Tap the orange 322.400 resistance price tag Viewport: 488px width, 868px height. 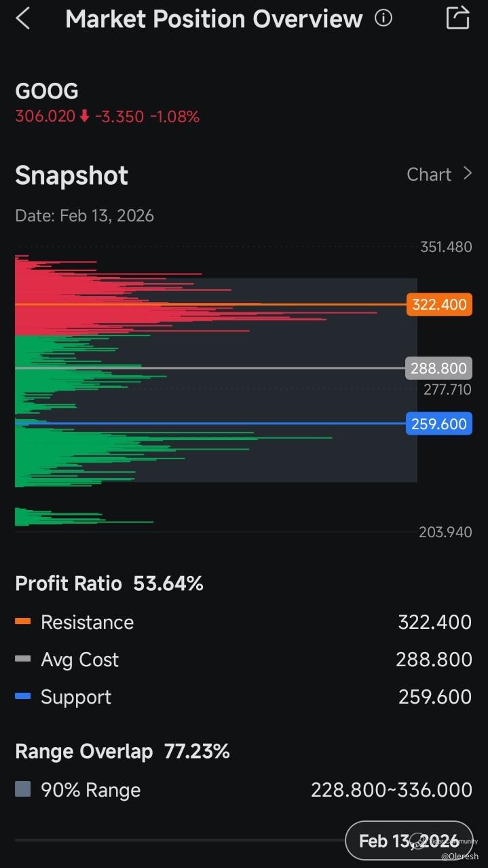tap(439, 304)
